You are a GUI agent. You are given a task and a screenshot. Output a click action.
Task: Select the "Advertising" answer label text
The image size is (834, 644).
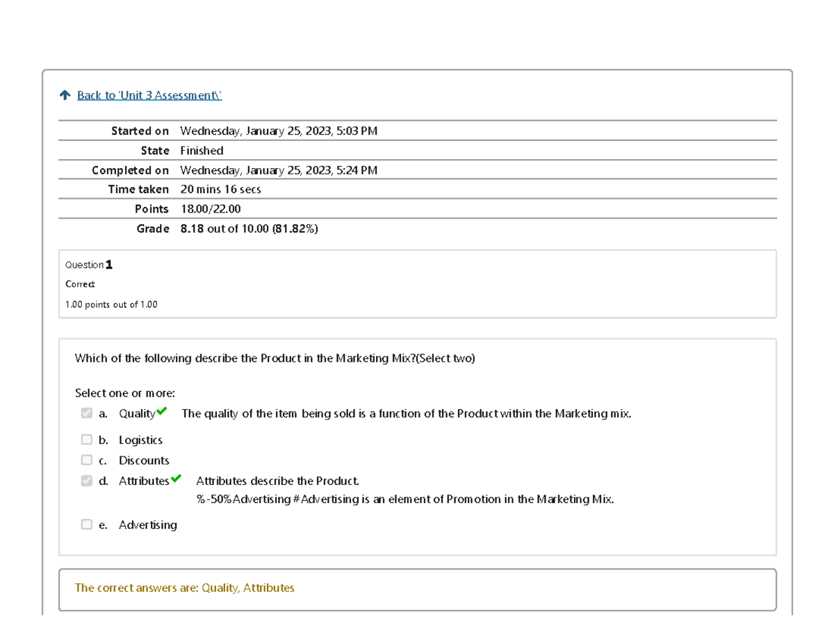coord(147,525)
